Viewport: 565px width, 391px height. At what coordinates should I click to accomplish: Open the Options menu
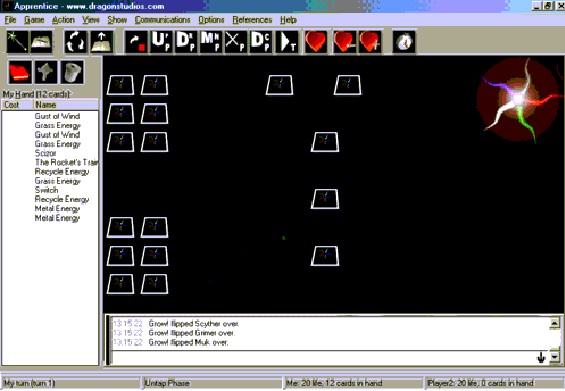[211, 20]
